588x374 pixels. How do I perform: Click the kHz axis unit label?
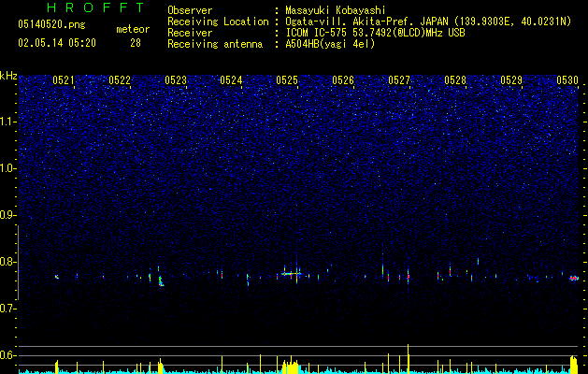coord(8,76)
